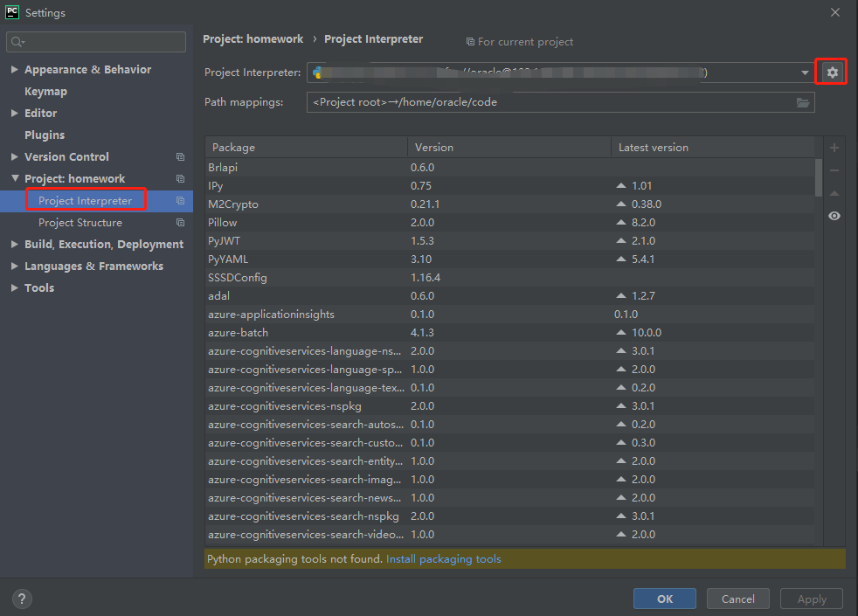
Task: Click the OK button
Action: (x=665, y=599)
